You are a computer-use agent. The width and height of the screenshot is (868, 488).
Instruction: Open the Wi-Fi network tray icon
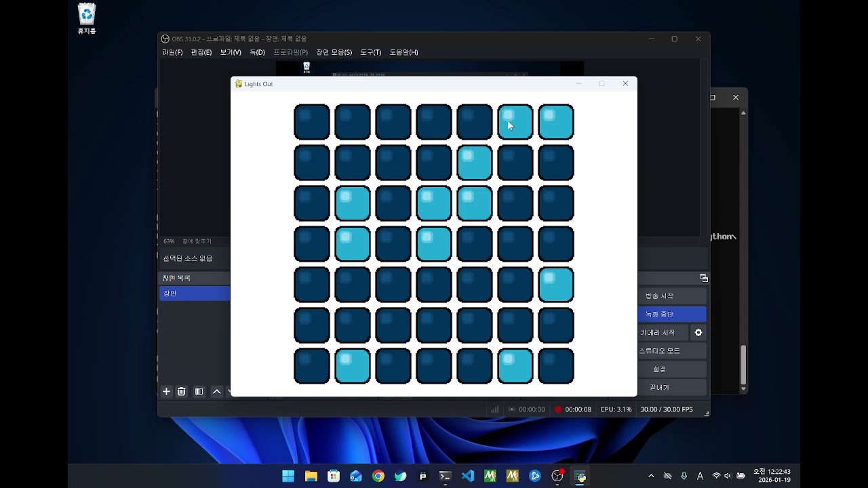(716, 476)
